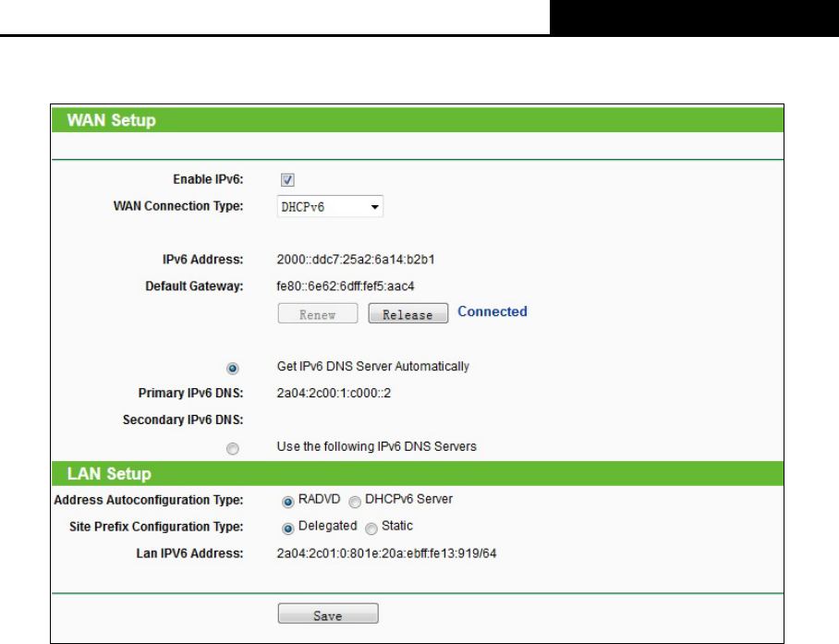The height and width of the screenshot is (644, 839).
Task: Click IPv6 address 2000::ddc7:25a2:6a14:b2b1
Action: pos(356,260)
